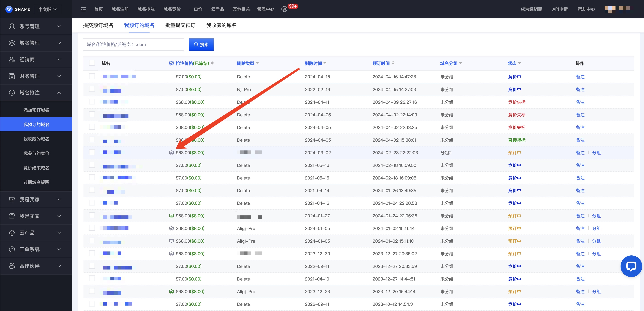The height and width of the screenshot is (311, 644).
Task: Open the messages icon with 99+ badge
Action: [284, 9]
